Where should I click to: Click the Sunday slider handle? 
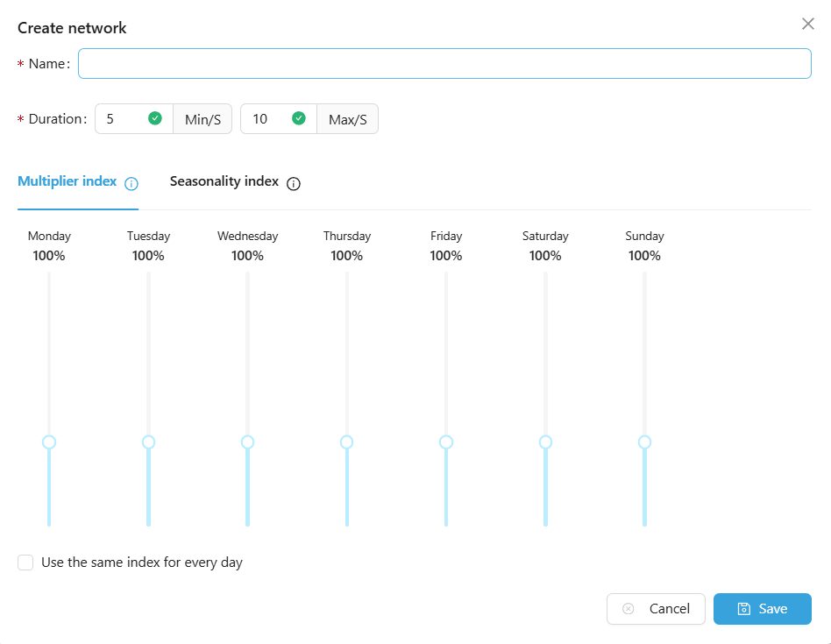(645, 442)
